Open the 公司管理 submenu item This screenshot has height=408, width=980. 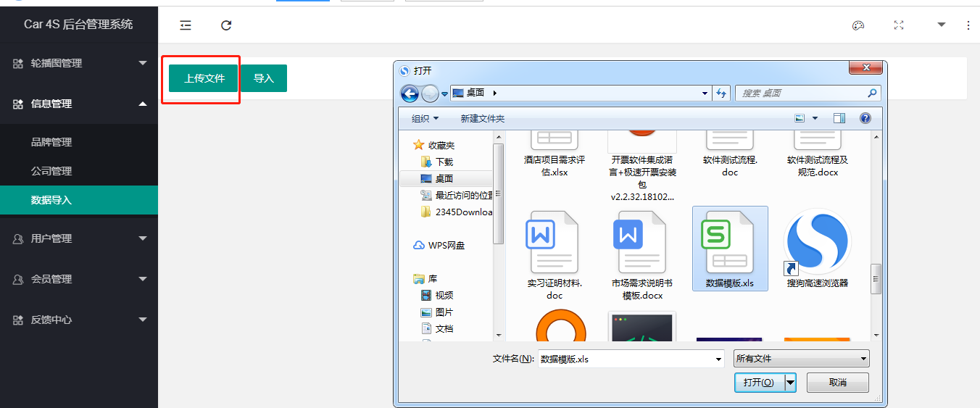click(x=79, y=171)
